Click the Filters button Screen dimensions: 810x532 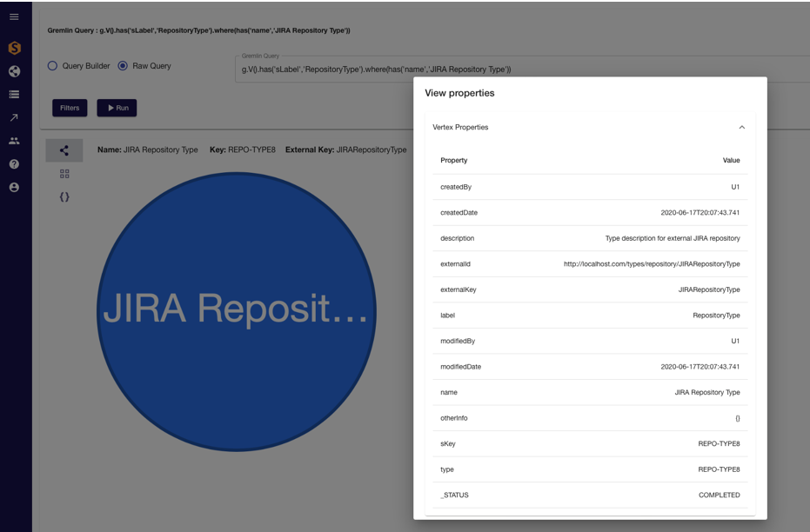[69, 108]
